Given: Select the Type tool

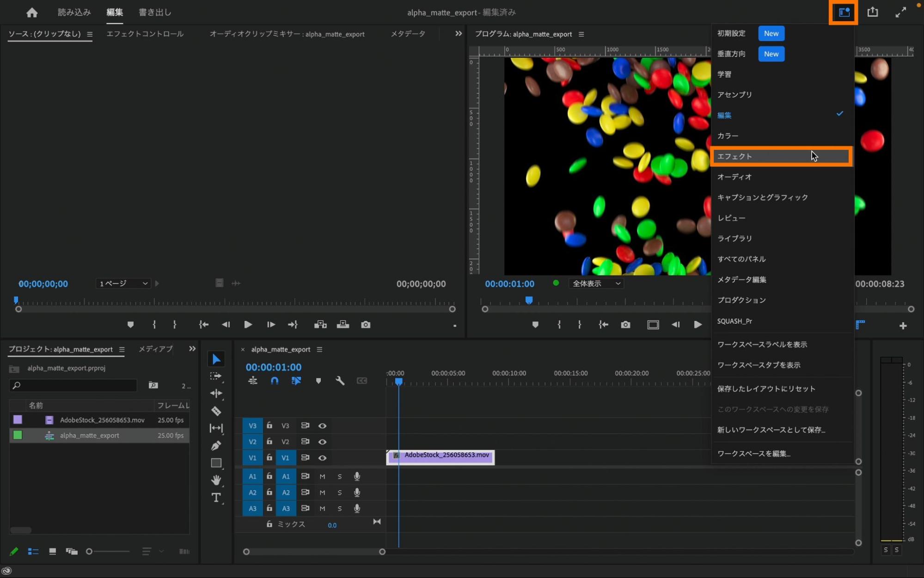Looking at the screenshot, I should (x=216, y=498).
